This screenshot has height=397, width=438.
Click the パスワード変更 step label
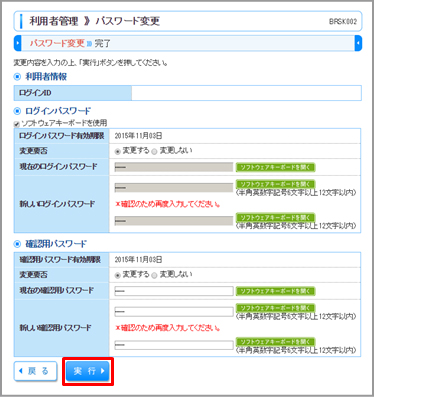pos(57,43)
